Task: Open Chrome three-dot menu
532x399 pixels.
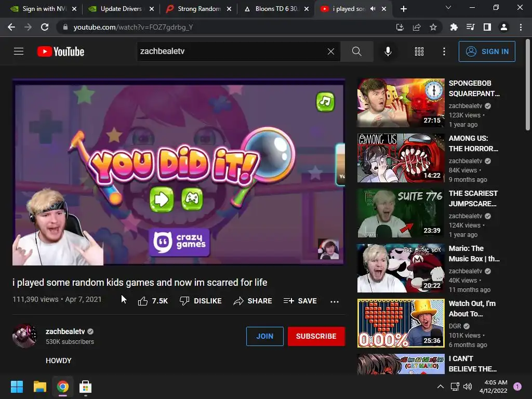Action: [521, 27]
